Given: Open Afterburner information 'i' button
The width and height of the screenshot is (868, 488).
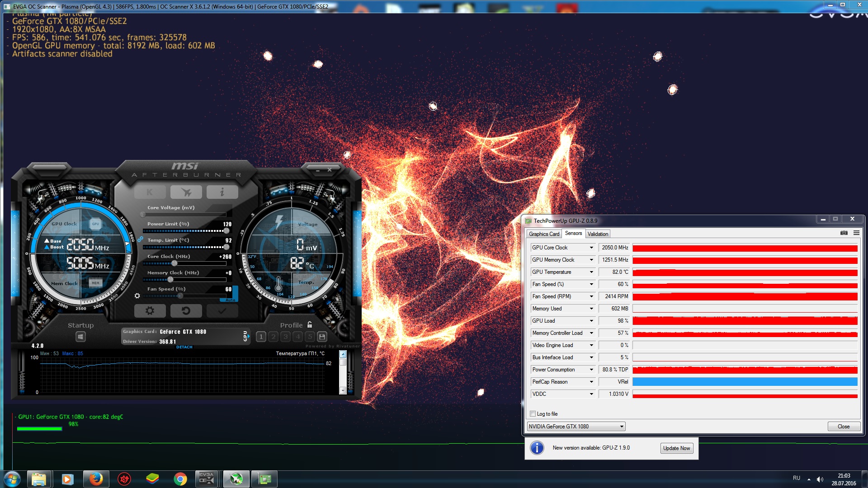Looking at the screenshot, I should [x=222, y=192].
